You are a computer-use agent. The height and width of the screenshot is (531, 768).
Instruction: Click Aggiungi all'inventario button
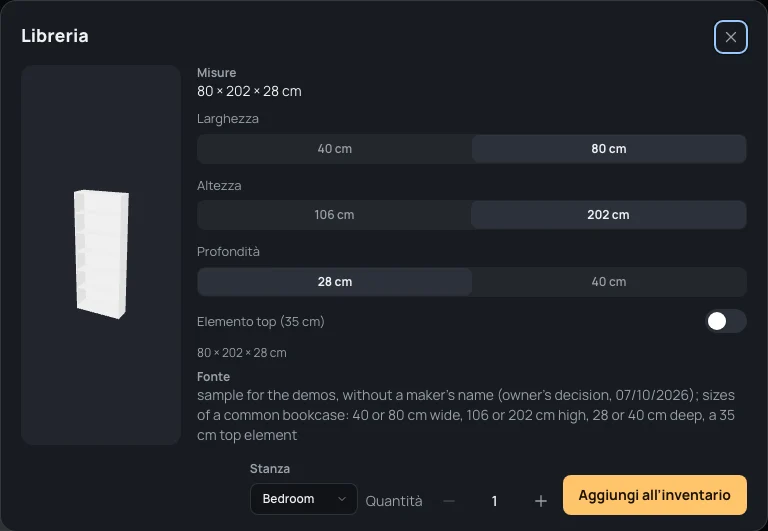pyautogui.click(x=655, y=495)
